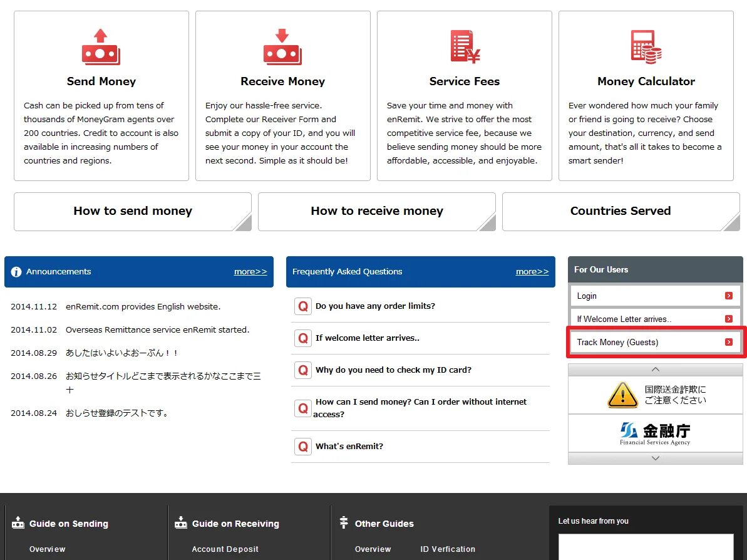Open FAQ How can I send money

click(420, 408)
